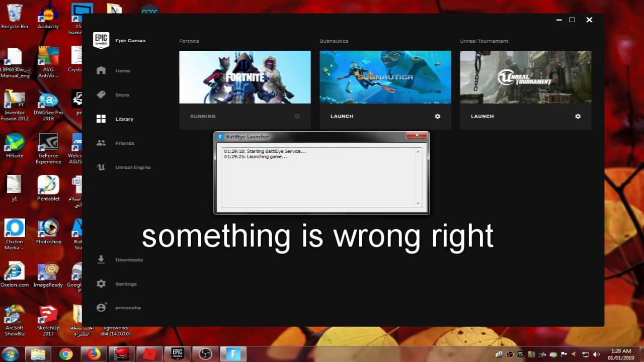
Task: Open File Explorer from the taskbar
Action: (x=38, y=354)
